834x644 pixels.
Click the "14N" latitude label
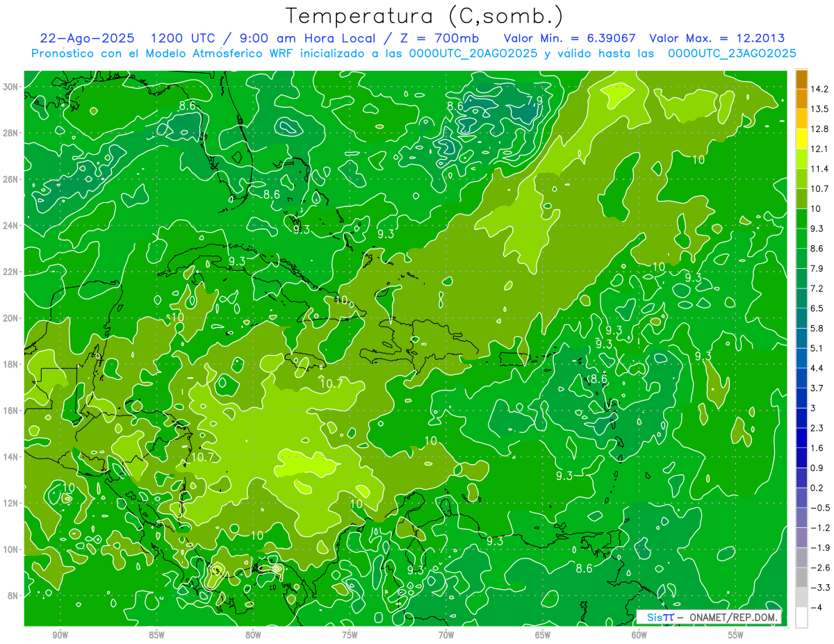click(x=11, y=456)
